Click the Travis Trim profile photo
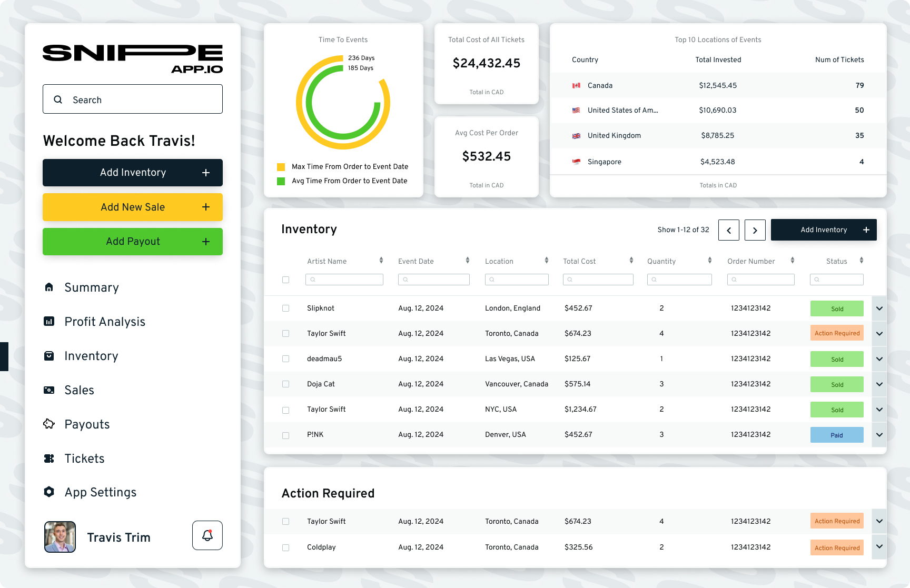The height and width of the screenshot is (588, 910). point(60,537)
